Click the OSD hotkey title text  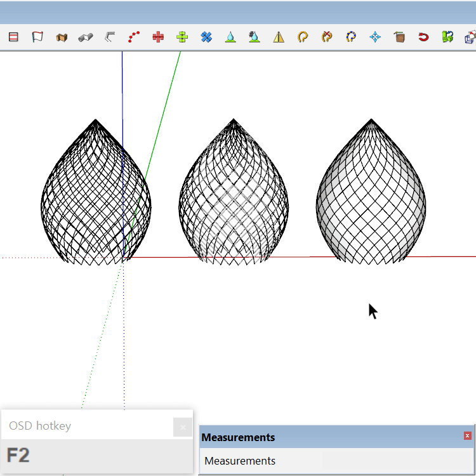[x=40, y=426]
